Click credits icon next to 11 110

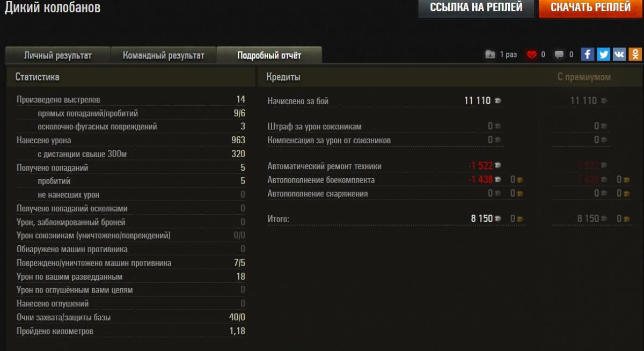[497, 101]
